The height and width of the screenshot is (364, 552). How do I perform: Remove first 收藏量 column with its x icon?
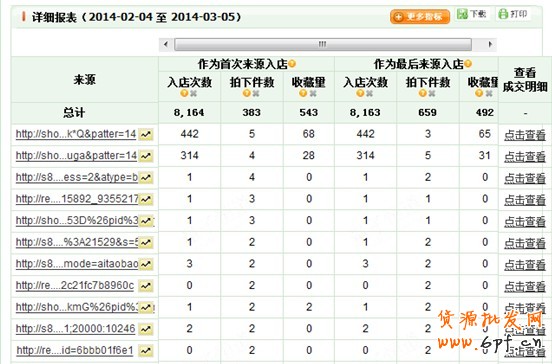point(313,93)
